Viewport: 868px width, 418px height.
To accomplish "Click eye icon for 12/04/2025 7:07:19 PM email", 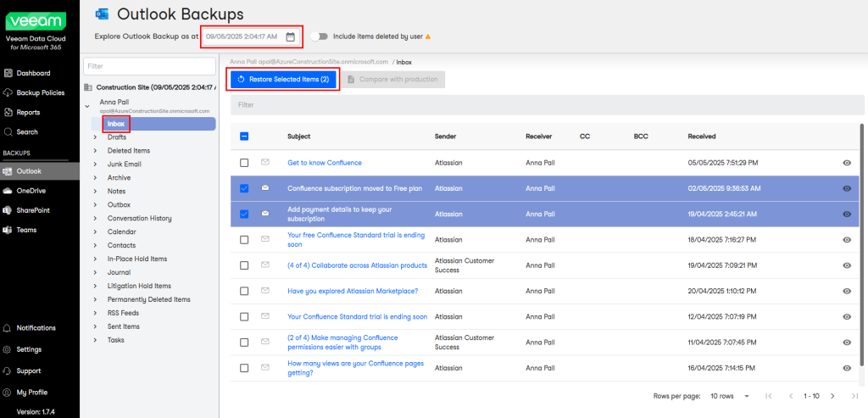I will pos(847,317).
